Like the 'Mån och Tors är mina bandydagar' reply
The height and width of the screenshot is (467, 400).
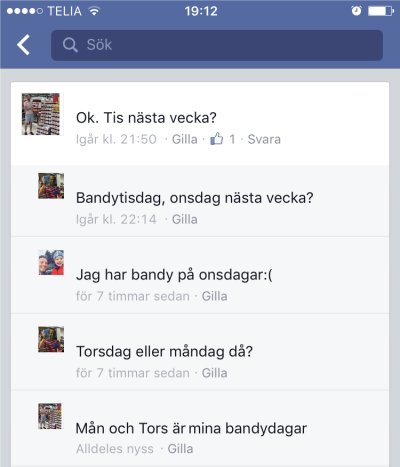180,449
